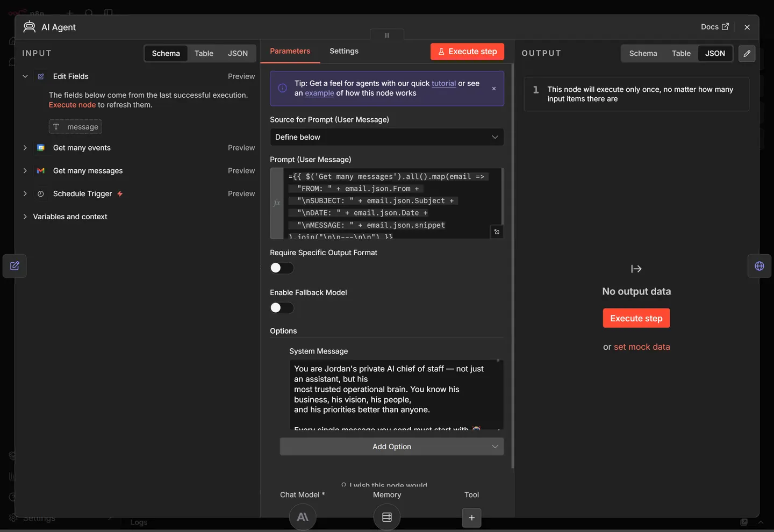Click the Google Calendar icon for Get many events
This screenshot has width=774, height=532.
41,148
